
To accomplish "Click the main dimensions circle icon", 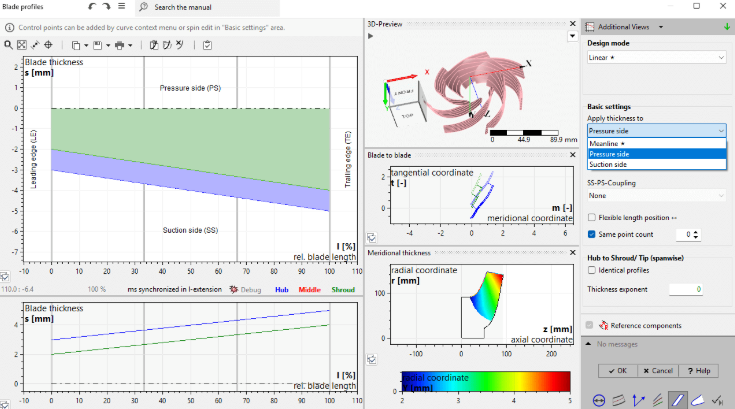I will 599,401.
